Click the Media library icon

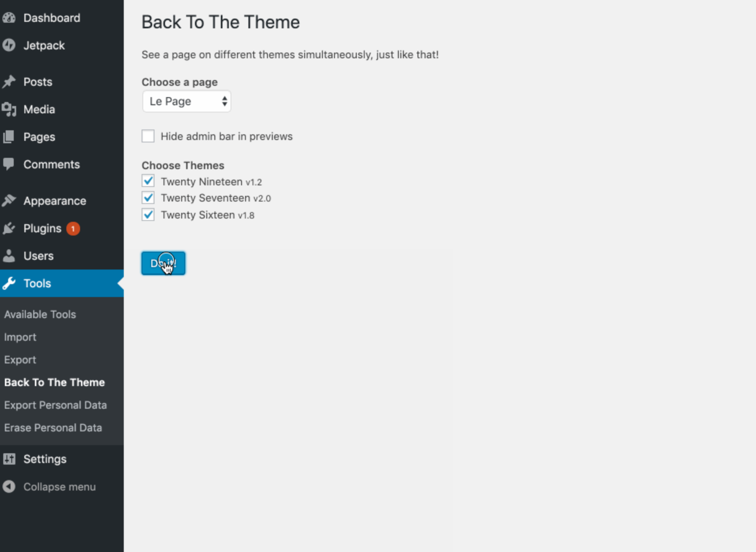coord(9,109)
